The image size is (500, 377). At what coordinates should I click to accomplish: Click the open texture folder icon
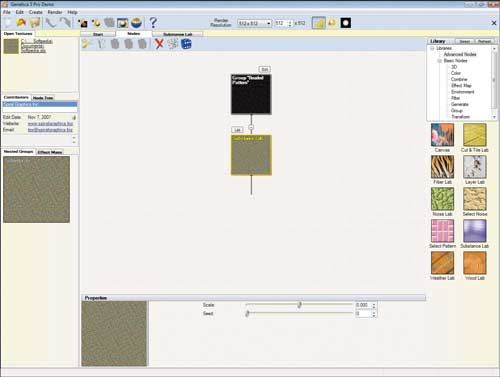[x=21, y=23]
